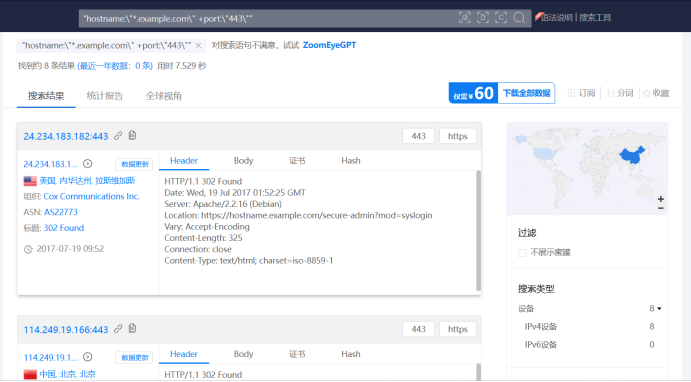This screenshot has height=382, width=691.
Task: Select the Body tab in first result
Action: pyautogui.click(x=243, y=161)
